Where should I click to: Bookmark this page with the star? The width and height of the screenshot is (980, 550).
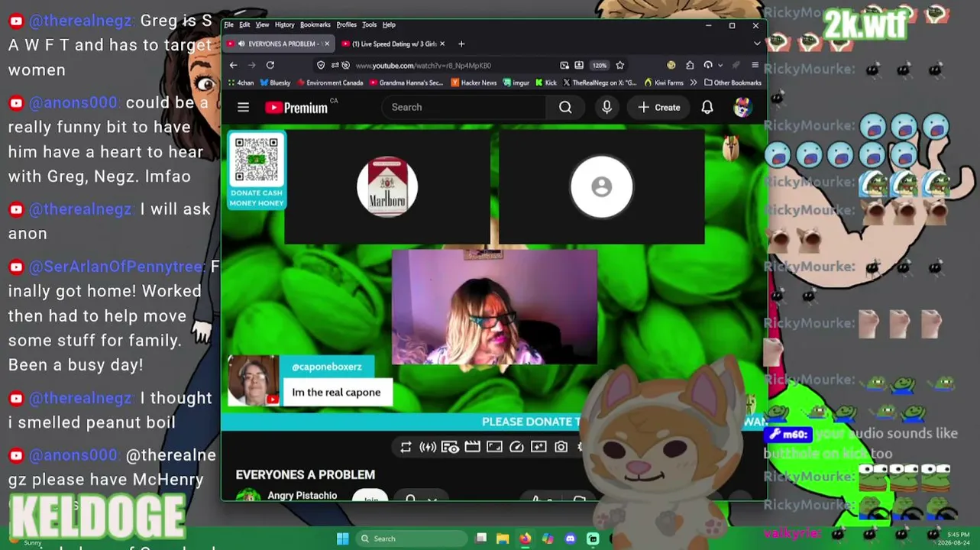619,65
